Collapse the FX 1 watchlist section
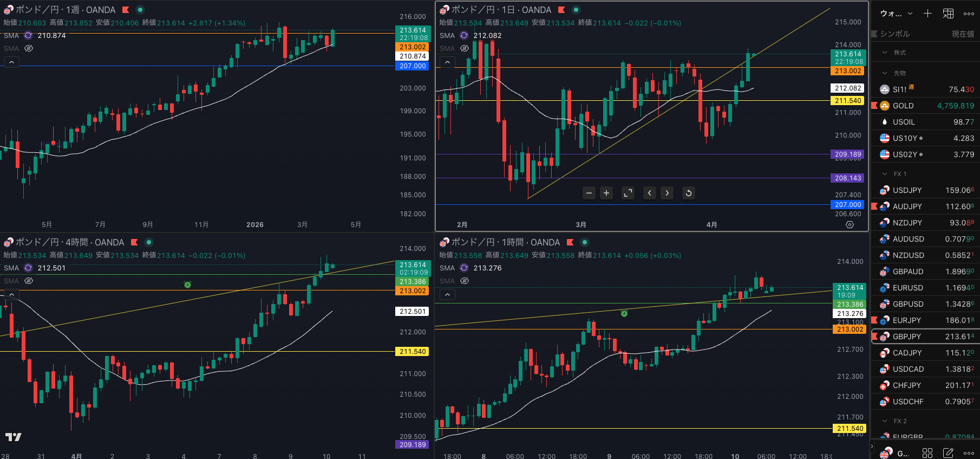980x459 pixels. click(x=885, y=174)
